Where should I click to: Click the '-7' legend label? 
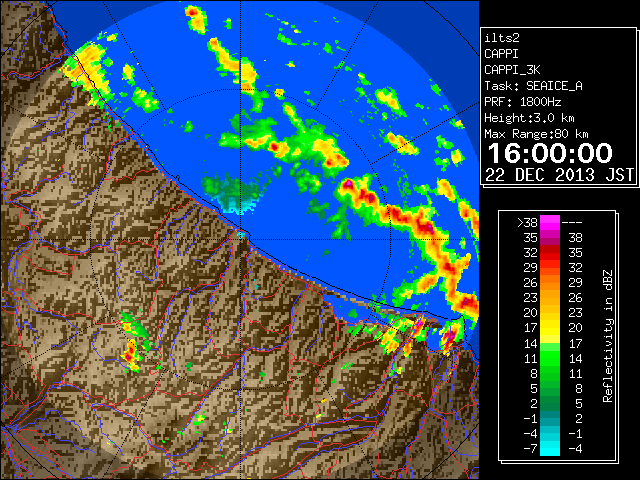pos(530,449)
